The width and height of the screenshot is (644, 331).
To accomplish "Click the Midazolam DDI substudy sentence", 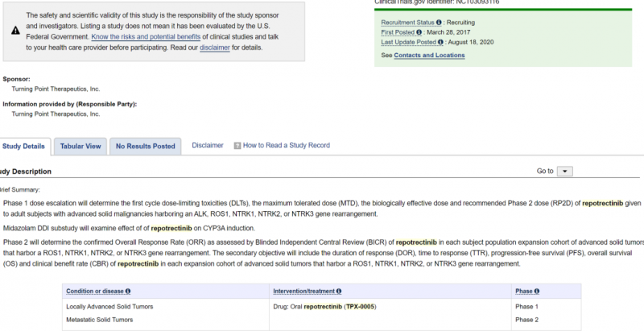I will coord(129,229).
